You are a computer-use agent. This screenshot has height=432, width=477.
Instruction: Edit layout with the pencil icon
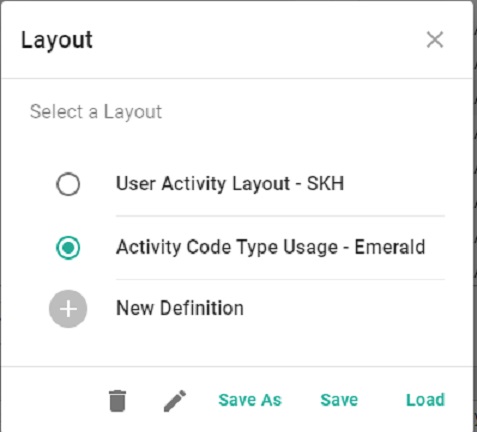(x=175, y=401)
